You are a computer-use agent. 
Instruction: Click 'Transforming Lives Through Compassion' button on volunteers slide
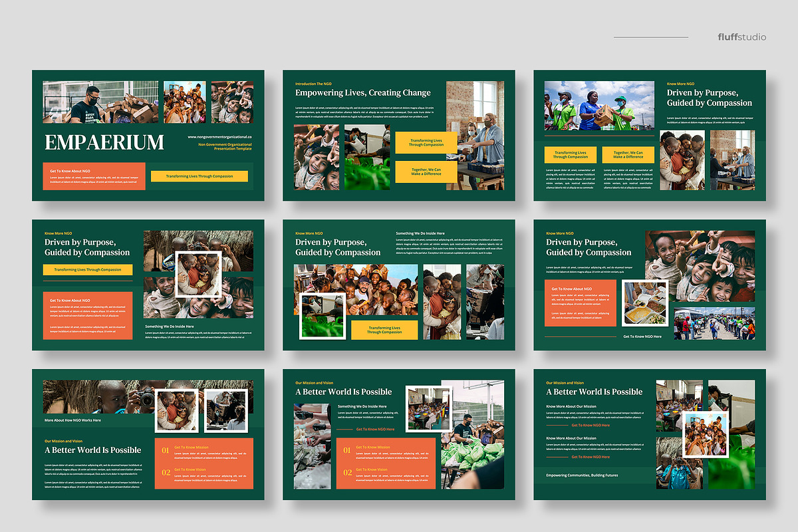[x=571, y=155]
